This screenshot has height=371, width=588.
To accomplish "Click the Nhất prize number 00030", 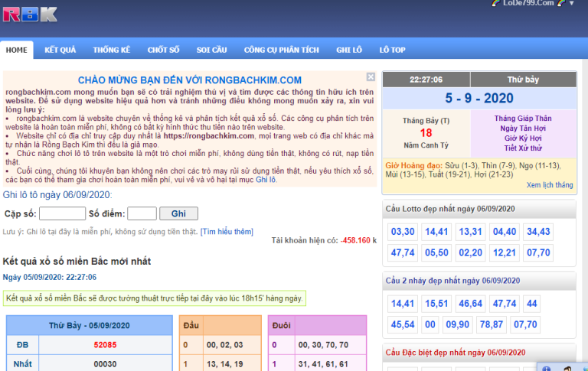I will click(x=105, y=364).
